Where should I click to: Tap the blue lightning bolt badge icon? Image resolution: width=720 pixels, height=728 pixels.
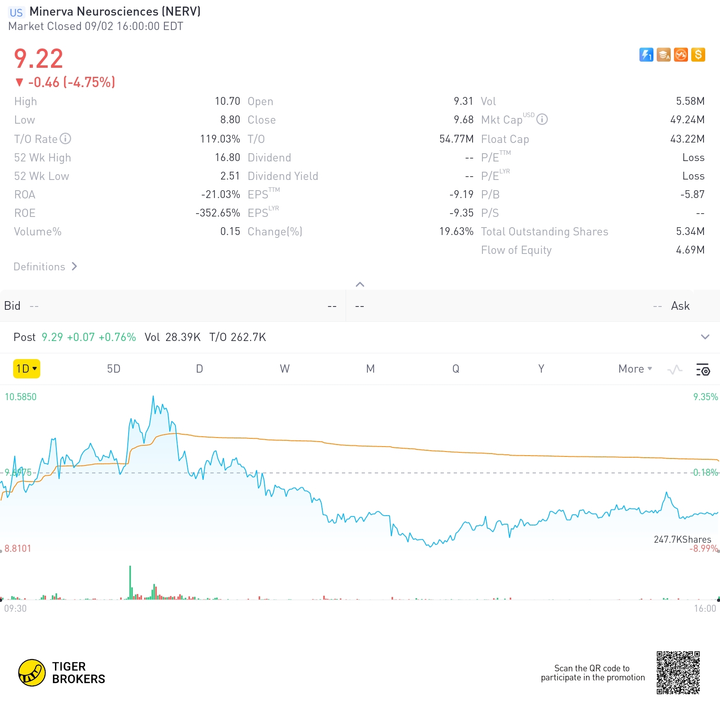(646, 55)
